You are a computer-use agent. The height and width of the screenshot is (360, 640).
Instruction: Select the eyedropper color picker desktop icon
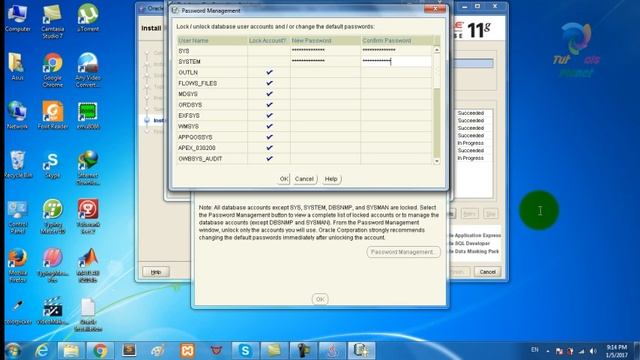(x=18, y=311)
